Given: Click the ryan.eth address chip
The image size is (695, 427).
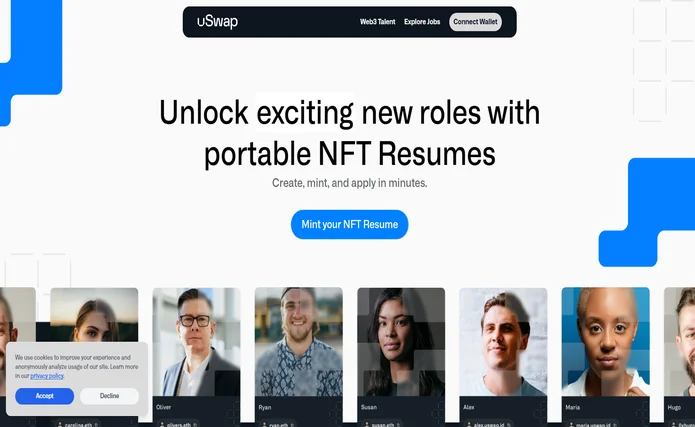Looking at the screenshot, I should [278, 424].
